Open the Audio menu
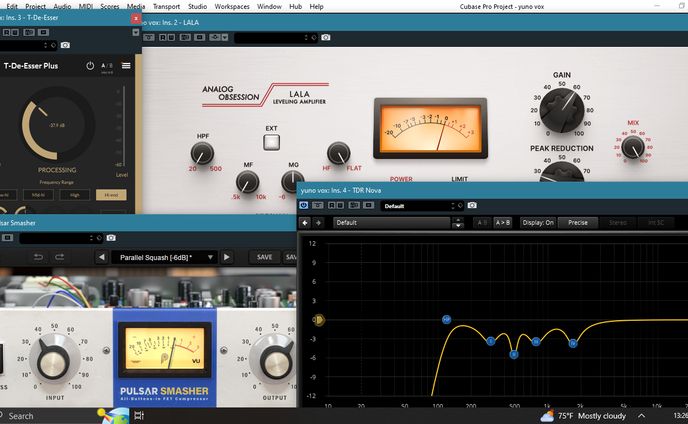The width and height of the screenshot is (688, 424). click(62, 7)
